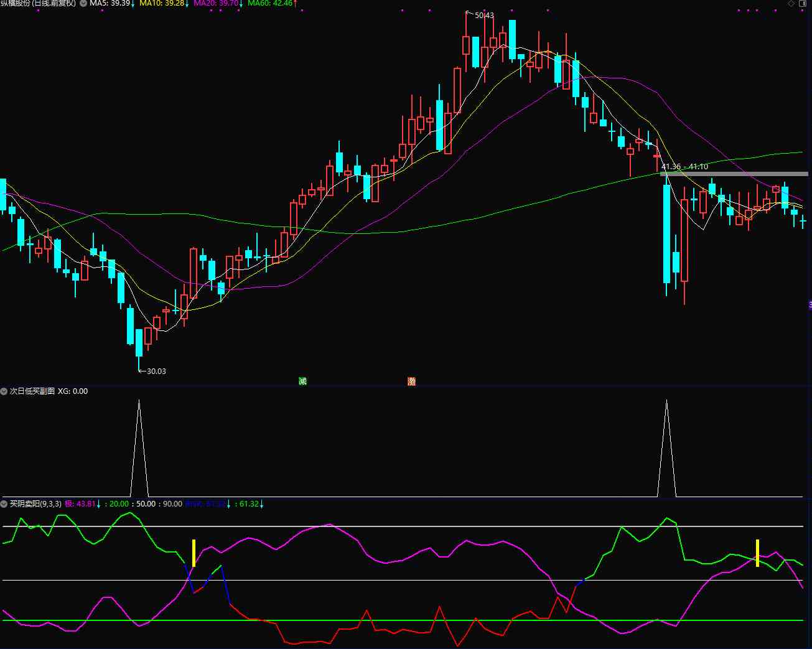This screenshot has height=649, width=812.
Task: Click the 30.03 low price marker
Action: point(155,371)
